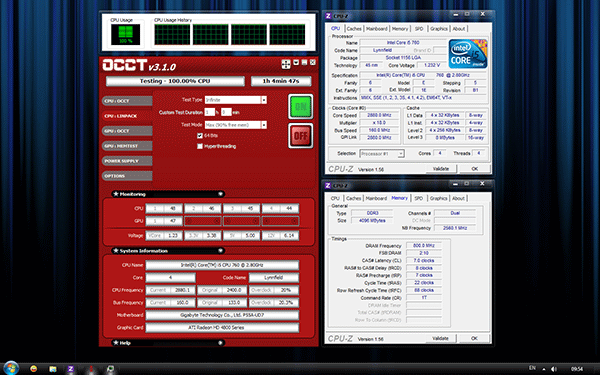Click the last CPU usage history graph
The image size is (600, 375).
click(287, 34)
